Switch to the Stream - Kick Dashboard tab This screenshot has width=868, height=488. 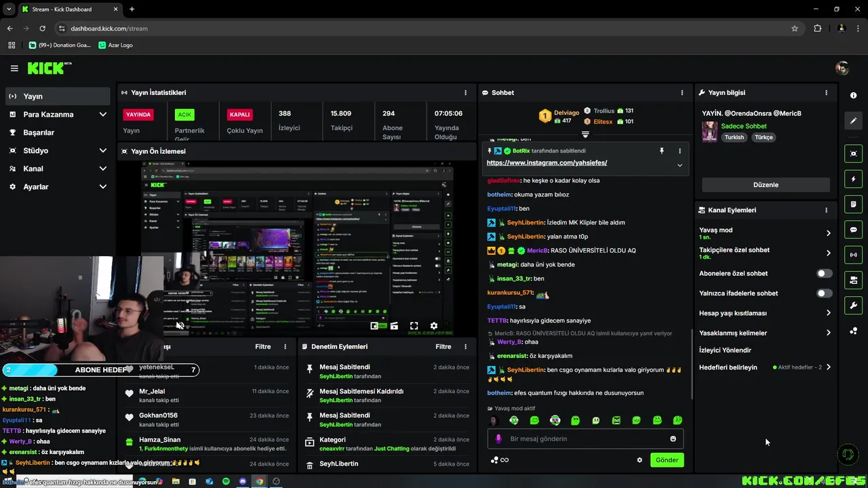click(x=70, y=9)
